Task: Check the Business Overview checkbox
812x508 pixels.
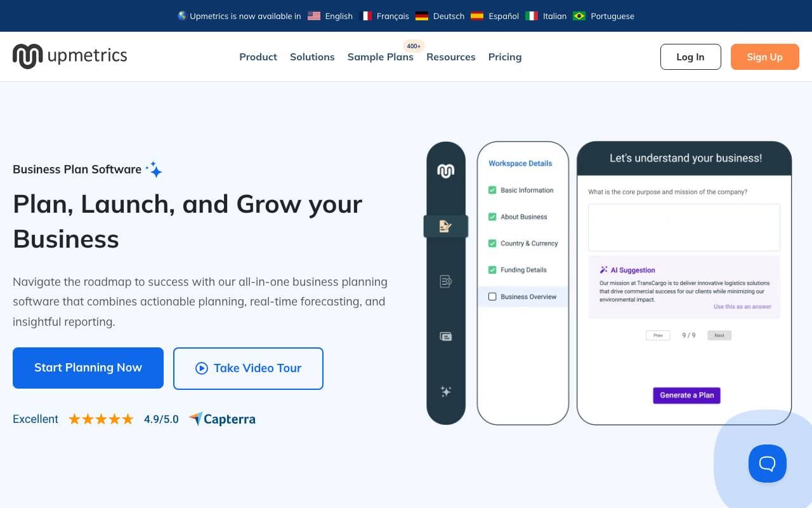Action: point(492,297)
